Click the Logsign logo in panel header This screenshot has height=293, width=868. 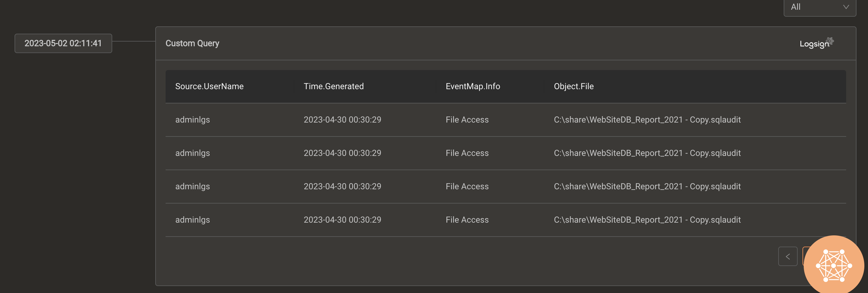pyautogui.click(x=816, y=43)
